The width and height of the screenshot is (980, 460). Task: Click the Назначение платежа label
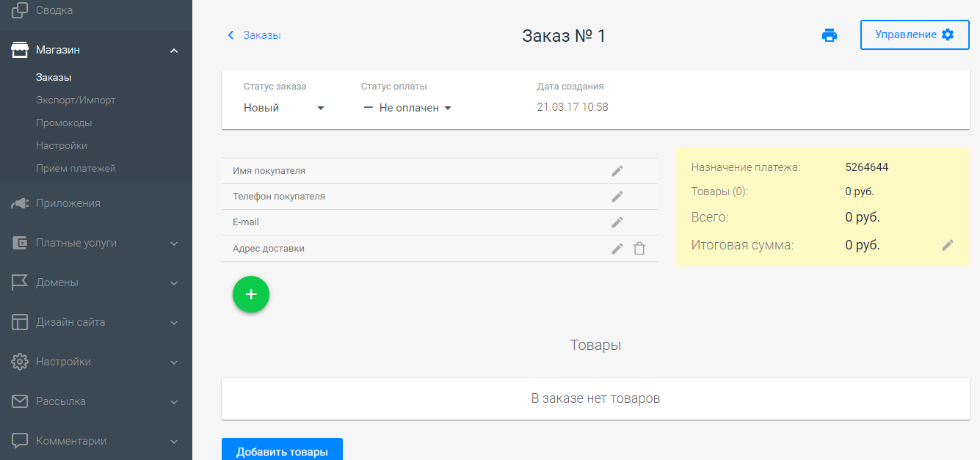[x=746, y=167]
